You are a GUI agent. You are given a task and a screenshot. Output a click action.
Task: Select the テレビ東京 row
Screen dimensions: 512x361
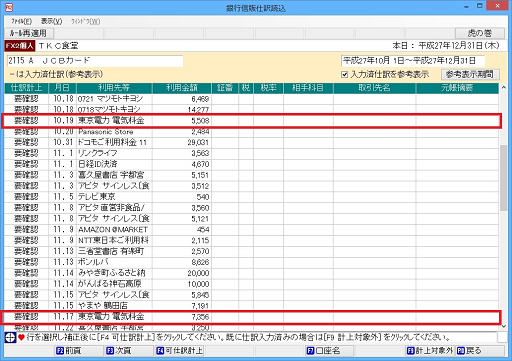(x=252, y=197)
